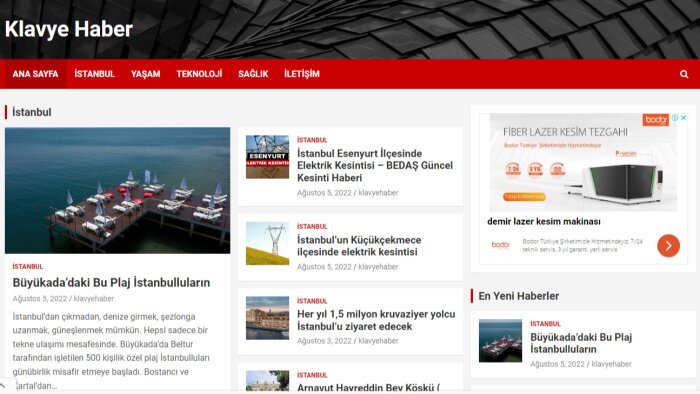The image size is (700, 394).
Task: Open the Büyükada beach featured image
Action: tap(117, 191)
